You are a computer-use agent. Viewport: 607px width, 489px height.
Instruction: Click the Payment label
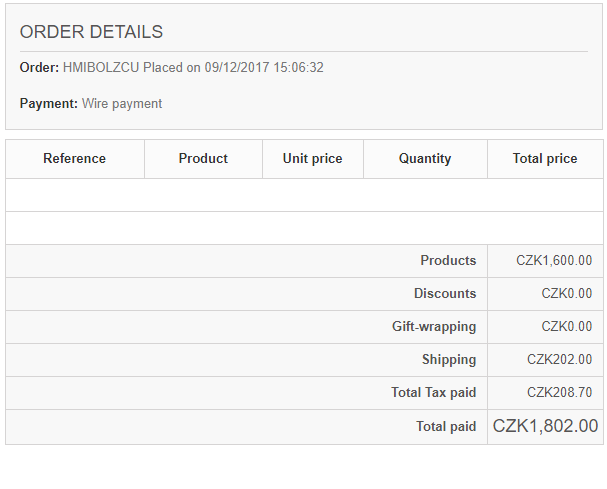tap(48, 103)
